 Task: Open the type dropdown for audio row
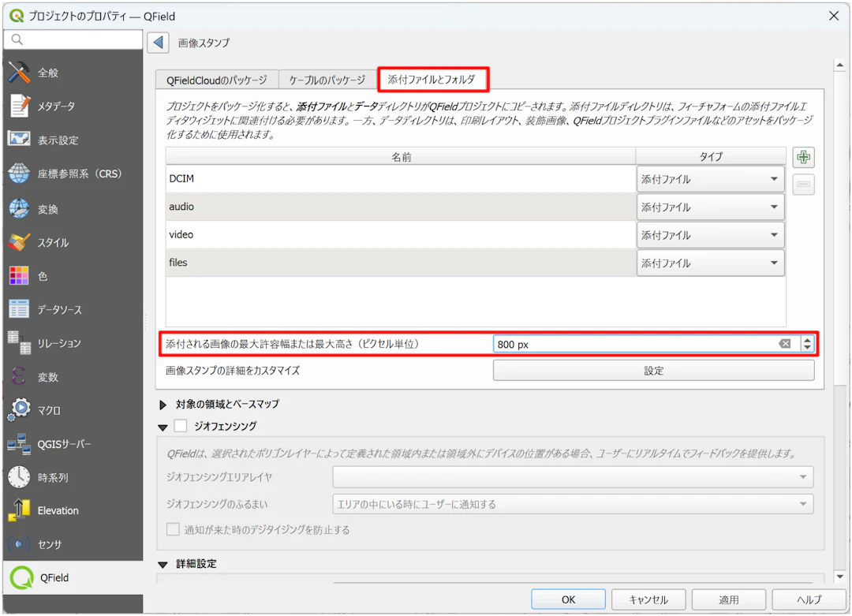point(710,207)
